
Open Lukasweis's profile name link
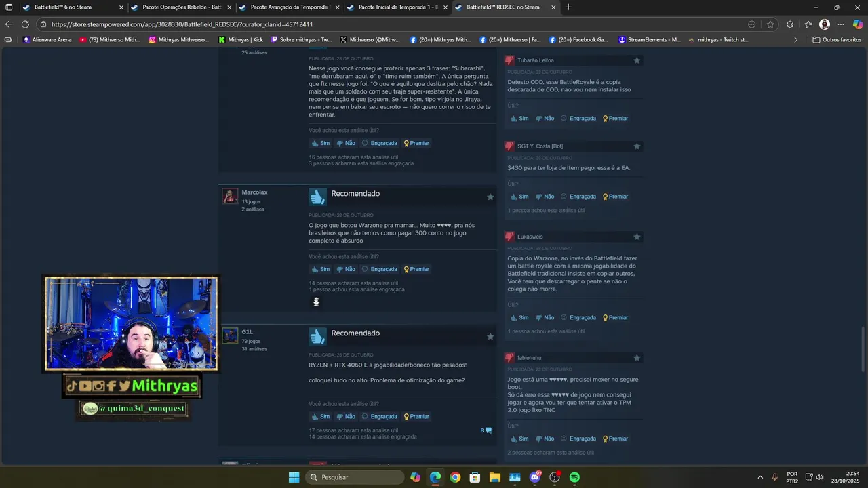530,237
